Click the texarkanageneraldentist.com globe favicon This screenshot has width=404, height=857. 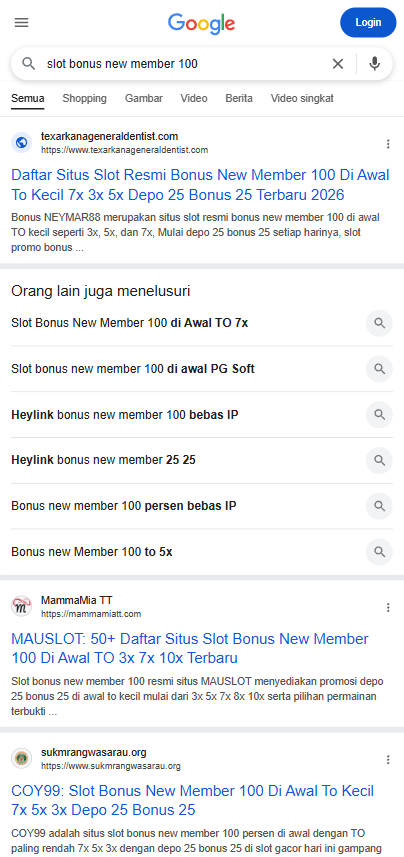(x=21, y=143)
